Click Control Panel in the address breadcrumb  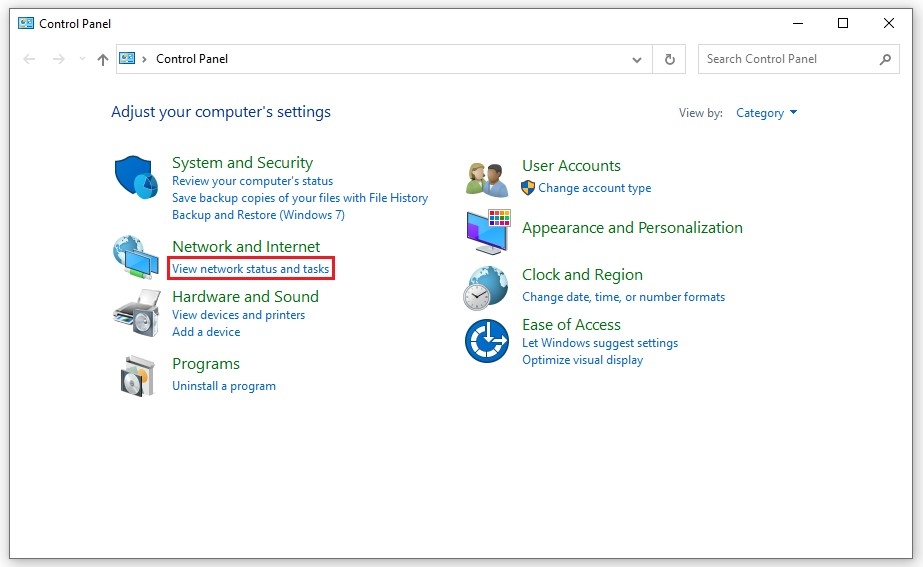coord(192,59)
